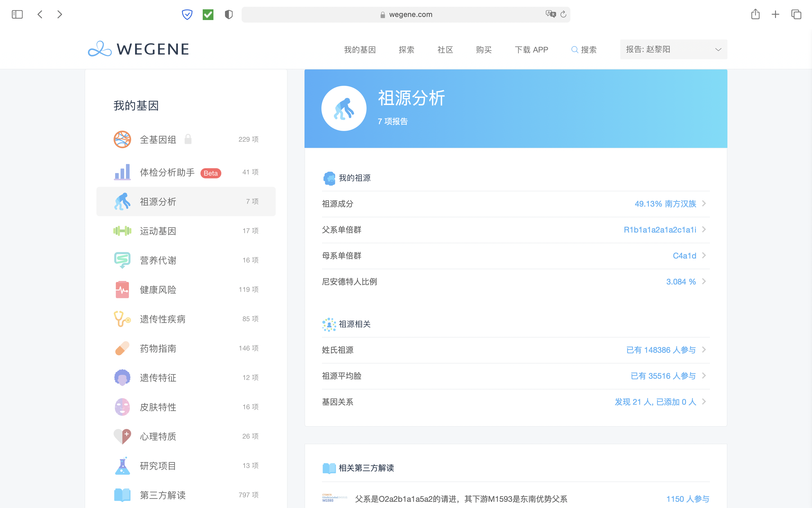
Task: Open a new tab with plus icon
Action: (775, 14)
